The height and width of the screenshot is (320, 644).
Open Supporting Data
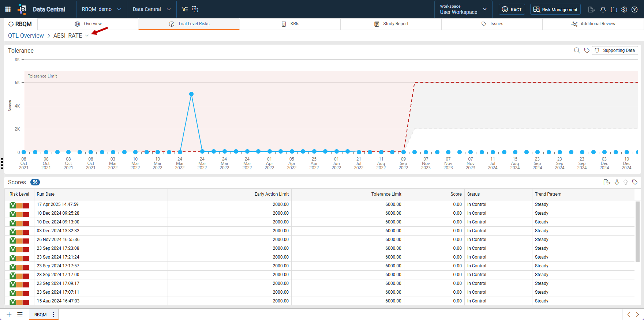click(615, 50)
